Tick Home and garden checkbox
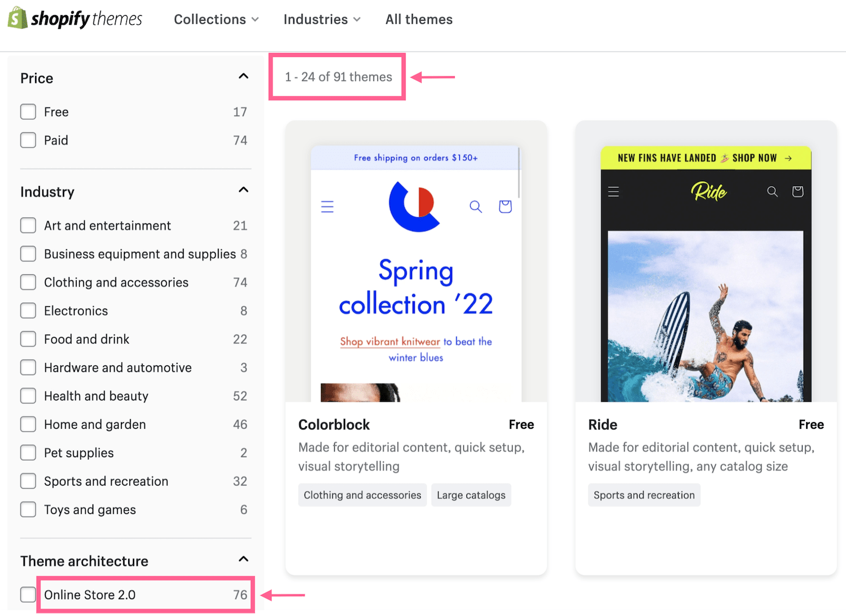 (x=28, y=424)
